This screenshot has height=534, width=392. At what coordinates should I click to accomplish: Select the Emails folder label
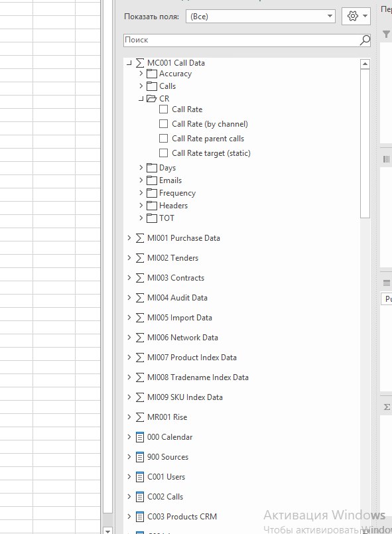(x=170, y=180)
